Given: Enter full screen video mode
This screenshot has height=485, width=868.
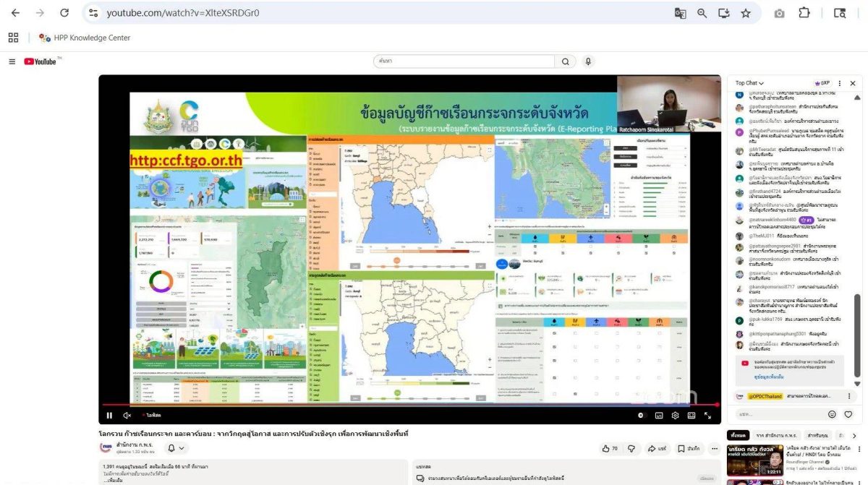Looking at the screenshot, I should click(707, 416).
